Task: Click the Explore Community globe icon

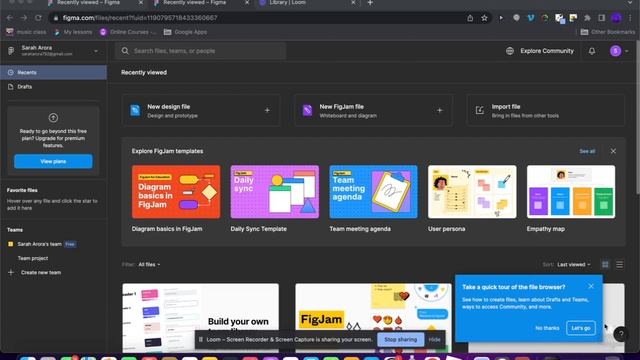Action: (510, 51)
